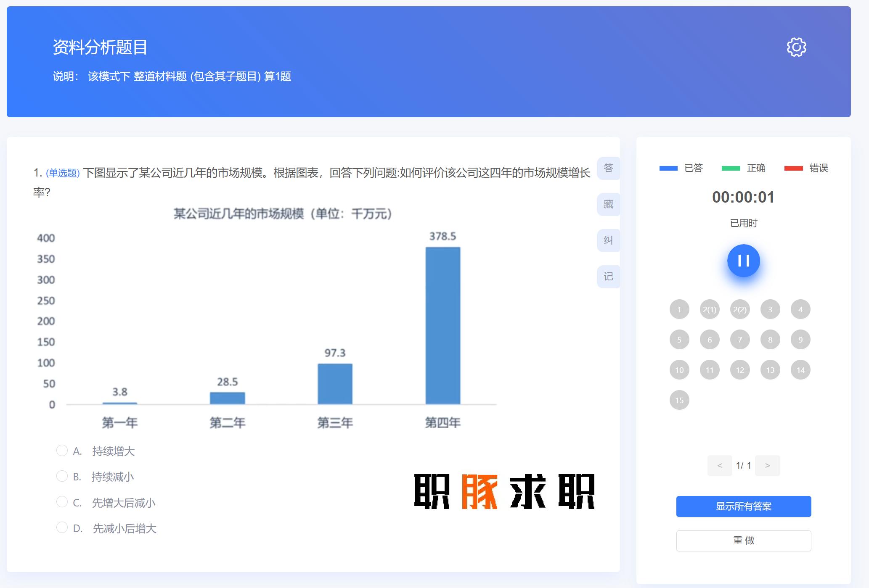Jump to question 14 circle
Screen dimensions: 869x588
[x=800, y=370]
